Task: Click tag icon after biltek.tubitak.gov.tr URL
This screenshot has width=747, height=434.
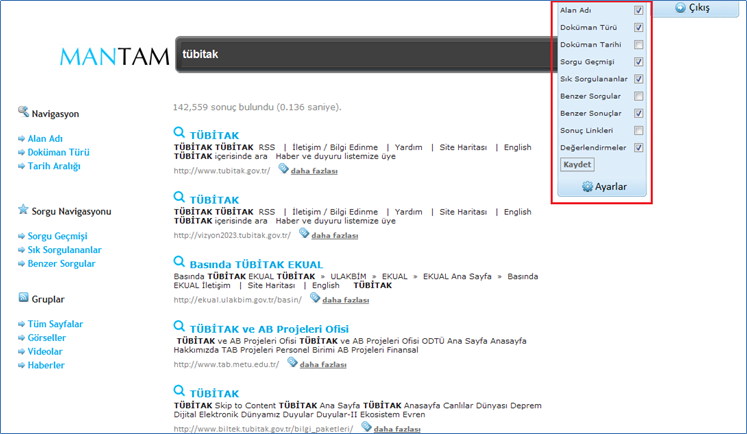Action: click(x=366, y=426)
